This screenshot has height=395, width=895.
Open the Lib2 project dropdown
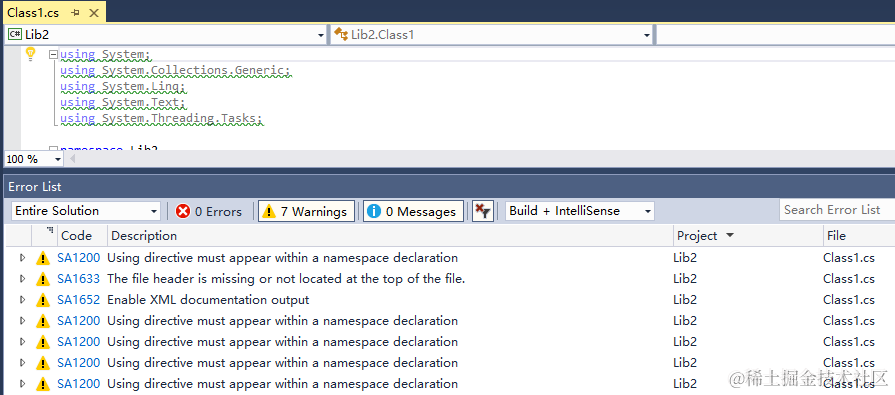click(166, 35)
